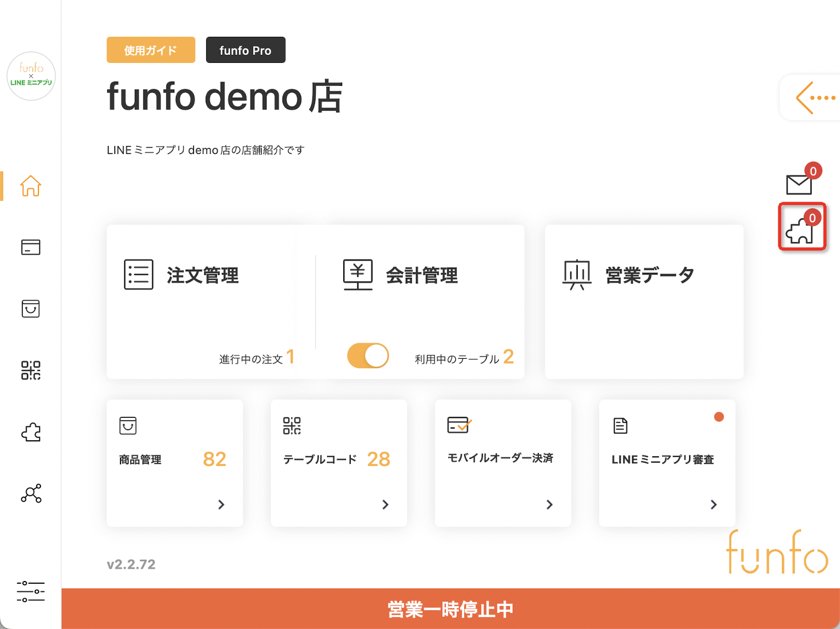Viewport: 840px width, 629px height.
Task: Click the モバイルオーダー決済 label
Action: pos(500,458)
